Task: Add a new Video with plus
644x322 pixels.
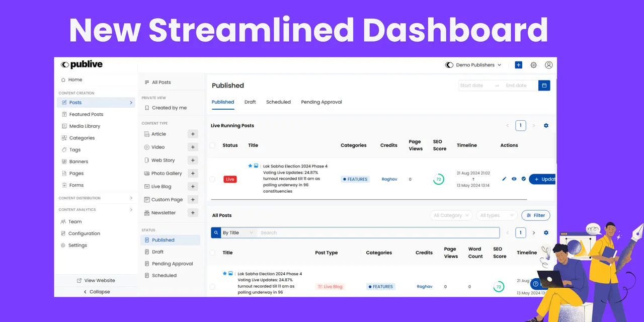Action: (193, 147)
